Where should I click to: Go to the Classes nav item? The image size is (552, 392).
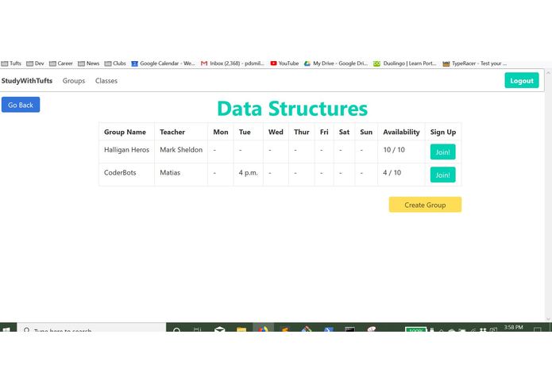point(106,80)
